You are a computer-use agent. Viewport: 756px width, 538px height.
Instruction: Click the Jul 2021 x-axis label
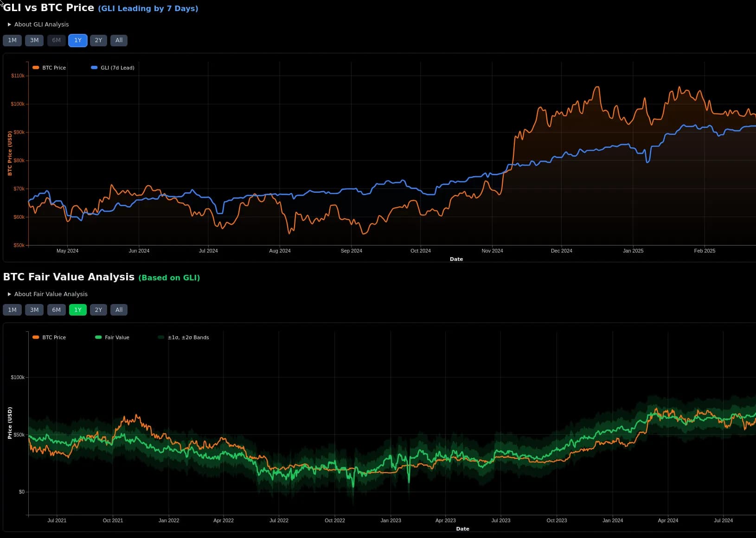[57, 520]
